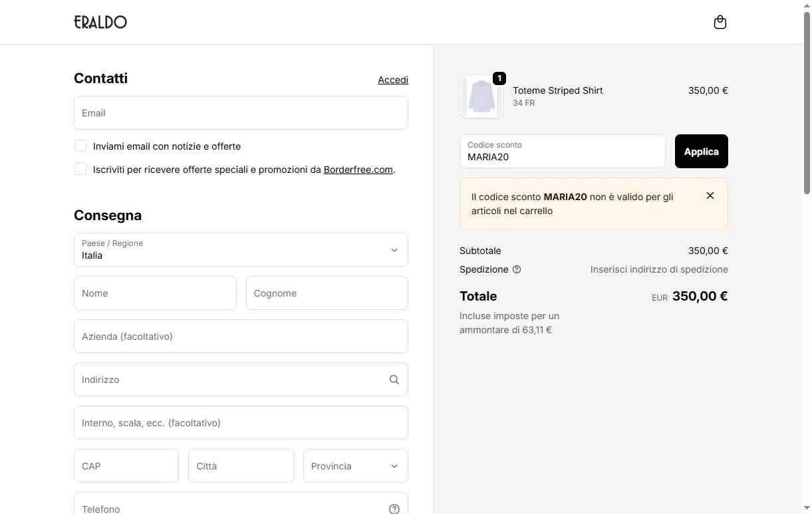Click the Totale 350,00 € amount
812x514 pixels.
700,296
